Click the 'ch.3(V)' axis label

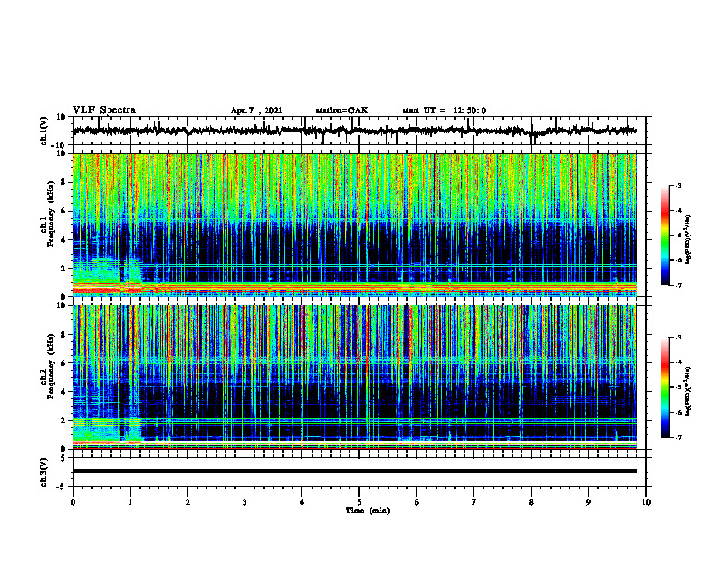(43, 472)
